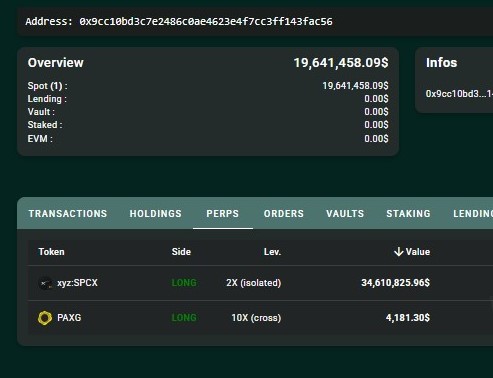Open the Lending tab
Viewport: 493px width, 378px height.
point(473,214)
